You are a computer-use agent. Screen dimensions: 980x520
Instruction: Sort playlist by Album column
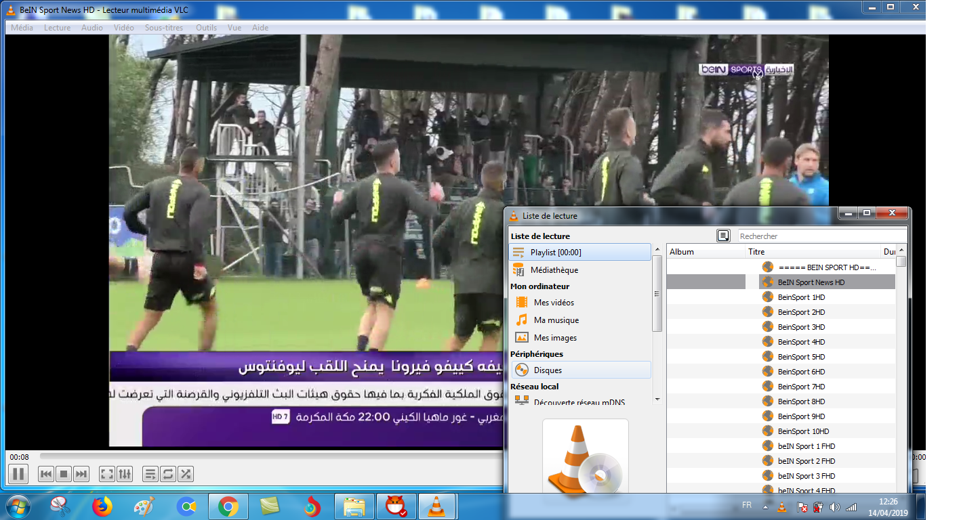(706, 252)
